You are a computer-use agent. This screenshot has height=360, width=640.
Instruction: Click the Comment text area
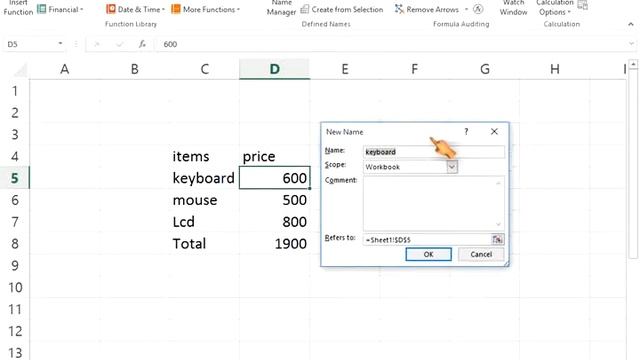point(433,204)
